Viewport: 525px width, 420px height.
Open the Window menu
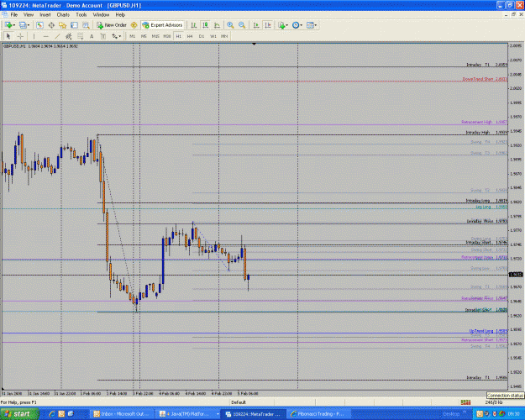101,15
